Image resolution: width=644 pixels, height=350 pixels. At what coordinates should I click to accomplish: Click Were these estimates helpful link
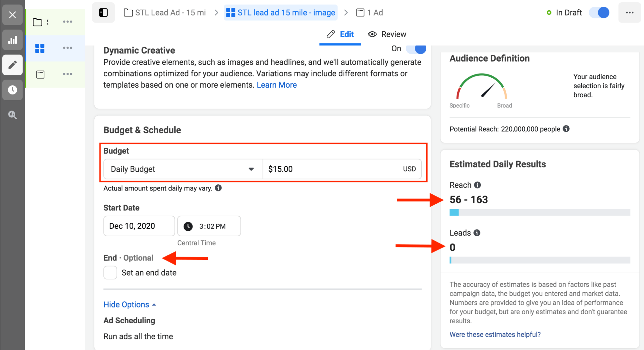tap(495, 335)
